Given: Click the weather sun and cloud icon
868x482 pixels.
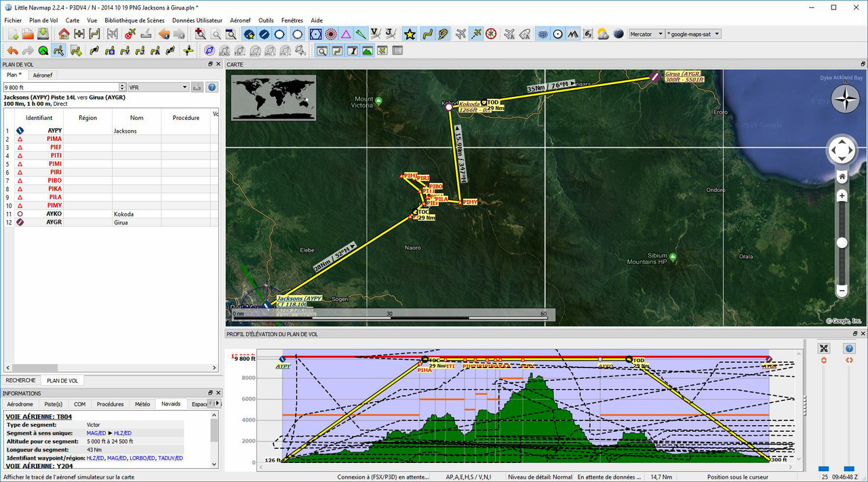Looking at the screenshot, I should tap(603, 34).
